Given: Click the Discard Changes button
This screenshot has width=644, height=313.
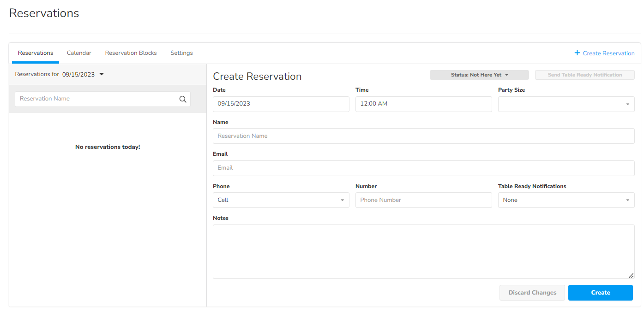Looking at the screenshot, I should click(x=532, y=293).
